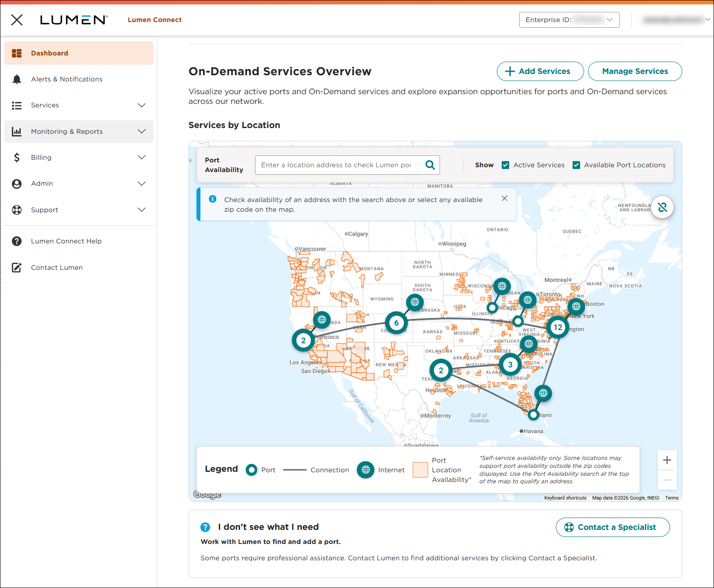Screen dimensions: 714x588
Task: Select the Contact Lumen menu item
Action: [56, 267]
